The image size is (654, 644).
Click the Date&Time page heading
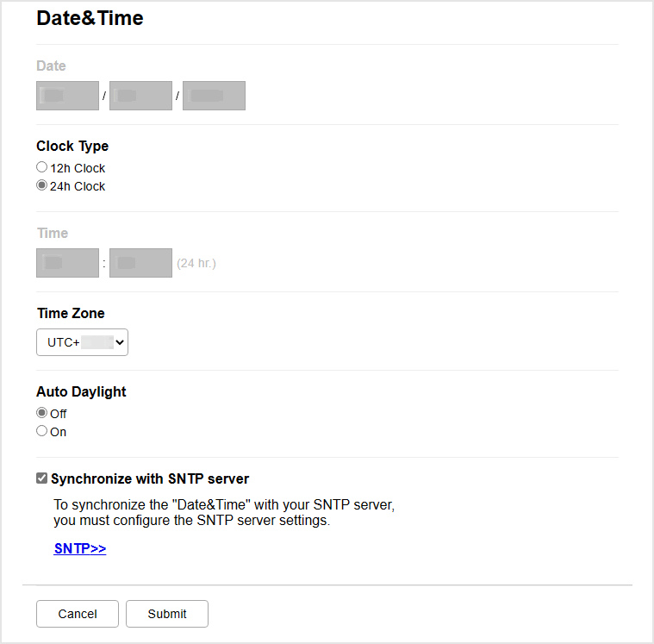[90, 18]
